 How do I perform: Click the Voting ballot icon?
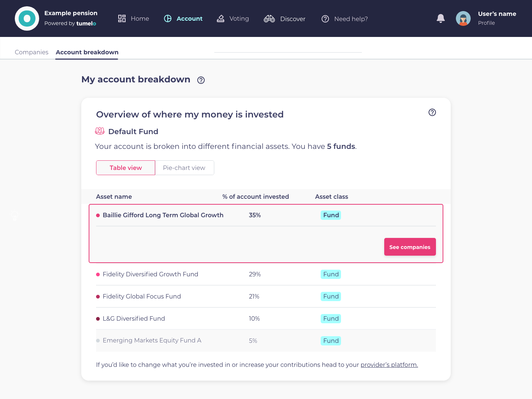click(x=221, y=18)
